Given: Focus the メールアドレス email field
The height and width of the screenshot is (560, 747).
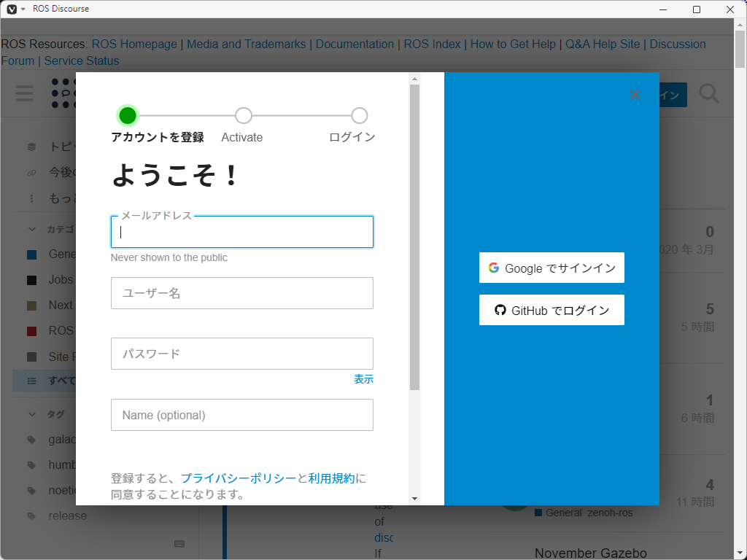Looking at the screenshot, I should (x=242, y=232).
